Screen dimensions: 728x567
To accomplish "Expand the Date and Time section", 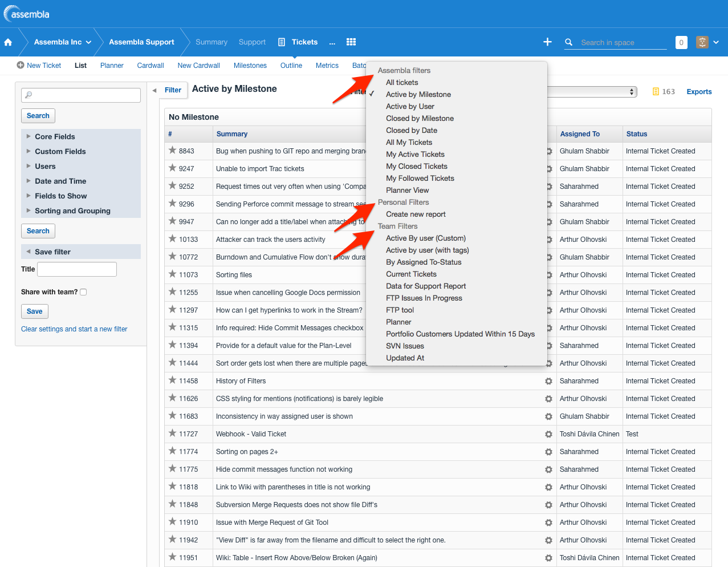I will point(81,181).
